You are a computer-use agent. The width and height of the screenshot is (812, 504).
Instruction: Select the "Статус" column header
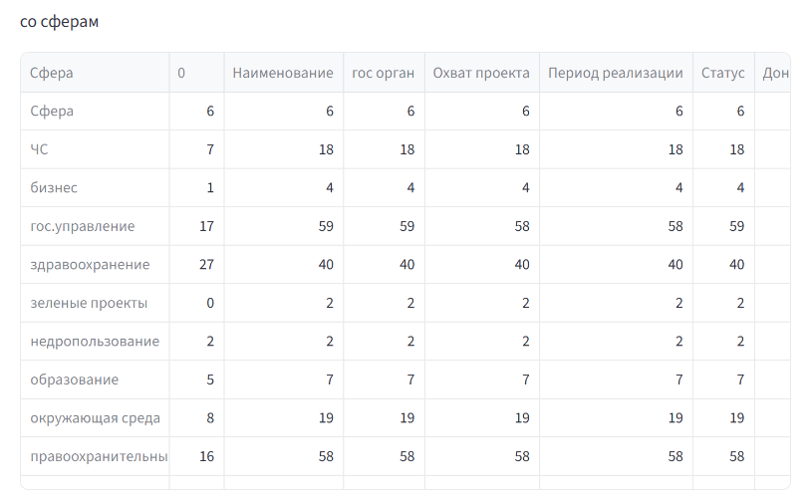pyautogui.click(x=723, y=73)
